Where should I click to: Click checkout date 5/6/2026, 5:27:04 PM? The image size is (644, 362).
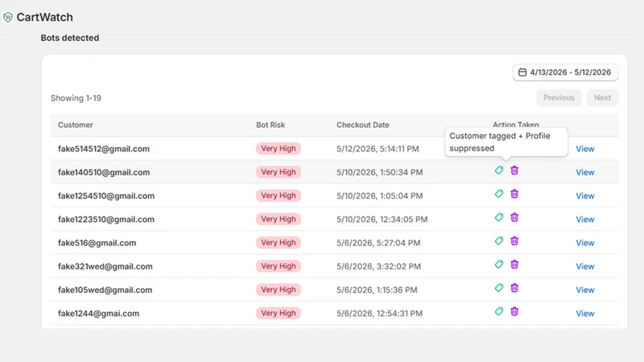[x=378, y=243]
